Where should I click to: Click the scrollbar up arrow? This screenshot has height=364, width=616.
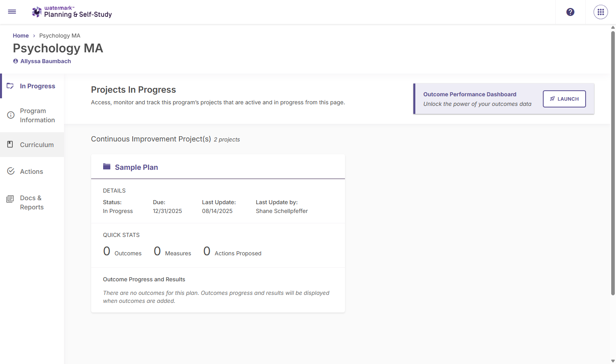613,28
